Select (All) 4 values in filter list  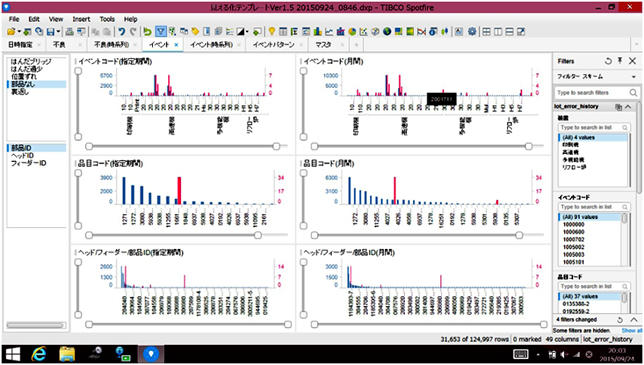(x=593, y=138)
